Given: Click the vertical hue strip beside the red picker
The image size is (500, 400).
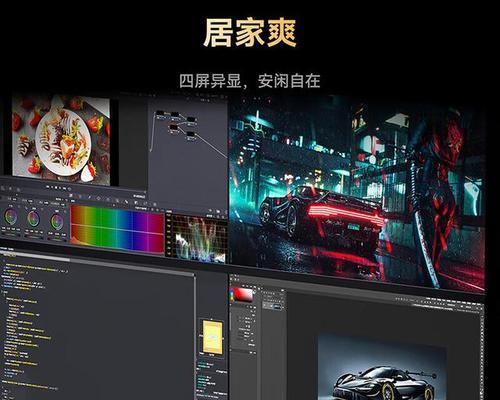Looking at the screenshot, I should (232, 294).
